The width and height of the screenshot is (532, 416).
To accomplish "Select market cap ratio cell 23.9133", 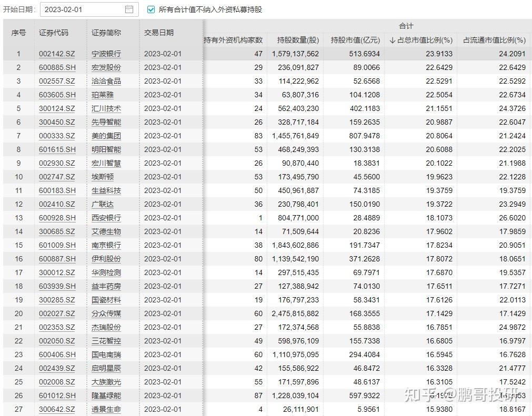I will point(439,54).
